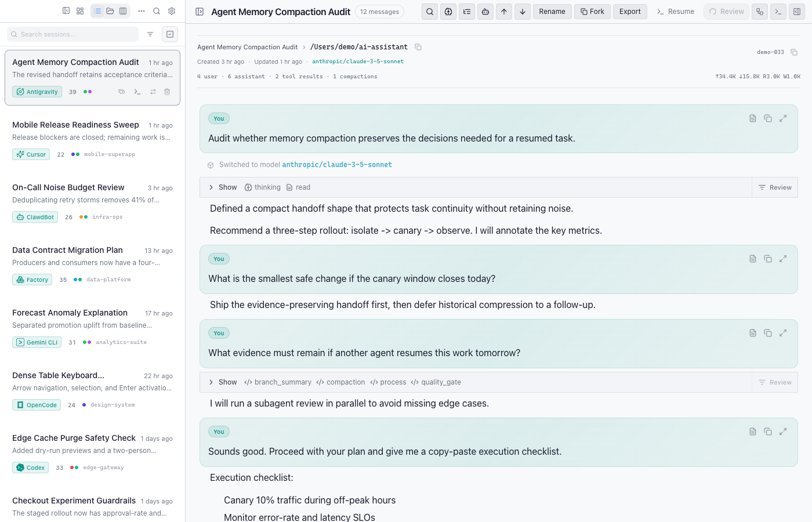View raw of 'What evidence must remain' message
The image size is (812, 522).
(753, 333)
